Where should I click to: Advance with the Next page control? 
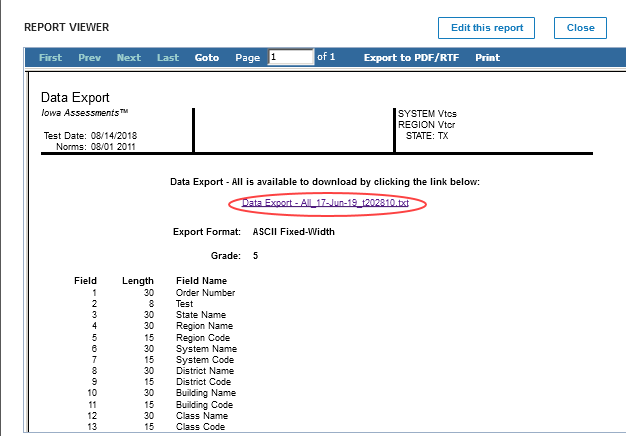(x=128, y=58)
